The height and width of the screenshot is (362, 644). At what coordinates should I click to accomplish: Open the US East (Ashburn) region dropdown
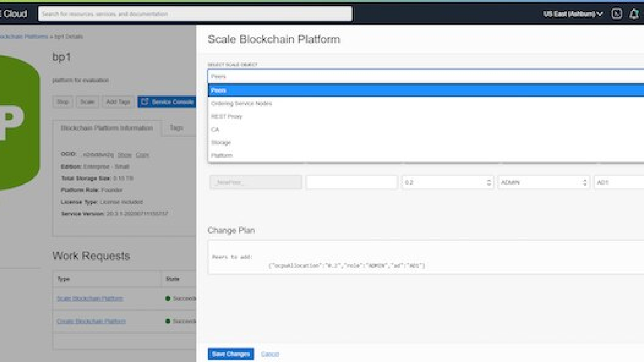(573, 14)
